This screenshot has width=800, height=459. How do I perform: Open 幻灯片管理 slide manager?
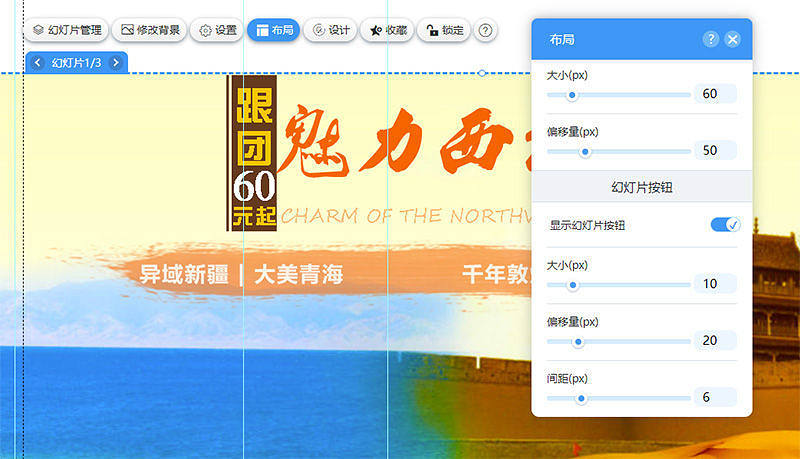[x=67, y=31]
